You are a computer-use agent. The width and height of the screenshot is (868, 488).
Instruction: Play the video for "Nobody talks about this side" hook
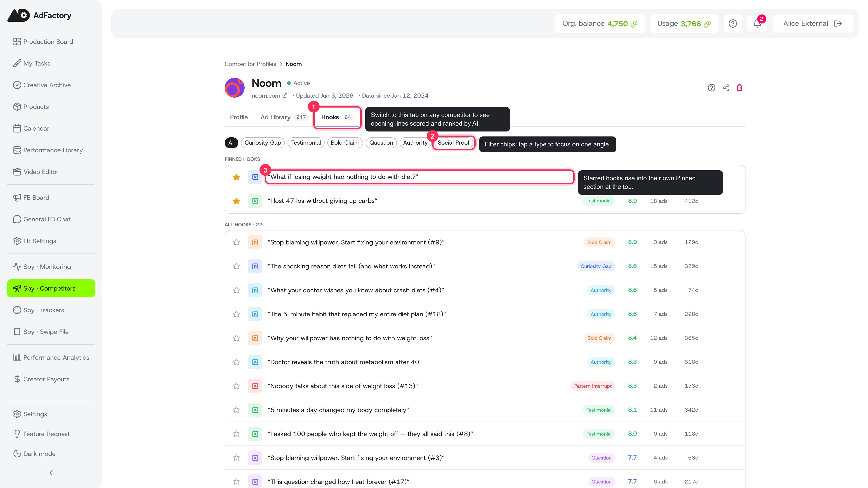pyautogui.click(x=255, y=386)
